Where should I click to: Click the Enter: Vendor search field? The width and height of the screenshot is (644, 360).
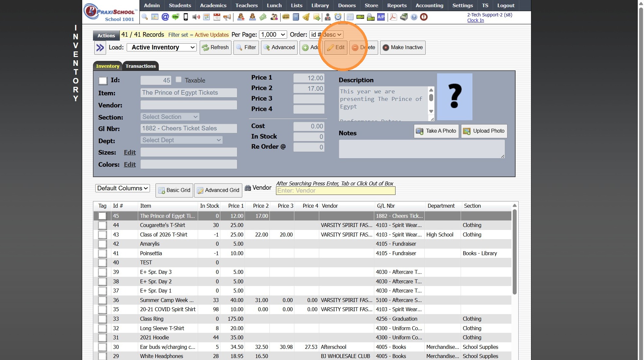(335, 191)
